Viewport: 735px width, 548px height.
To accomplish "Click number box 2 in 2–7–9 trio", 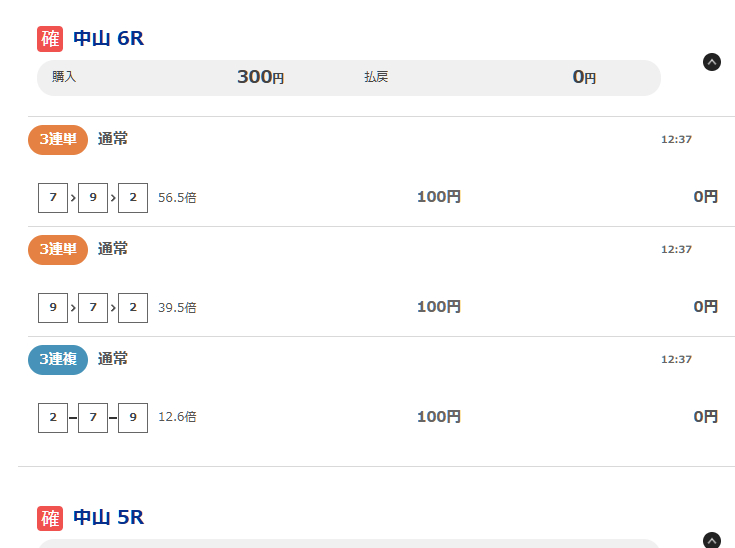I will (x=53, y=417).
